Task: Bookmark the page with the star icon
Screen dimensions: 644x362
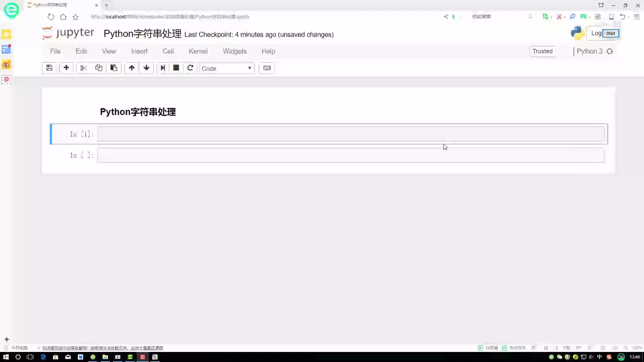Action: pyautogui.click(x=75, y=17)
